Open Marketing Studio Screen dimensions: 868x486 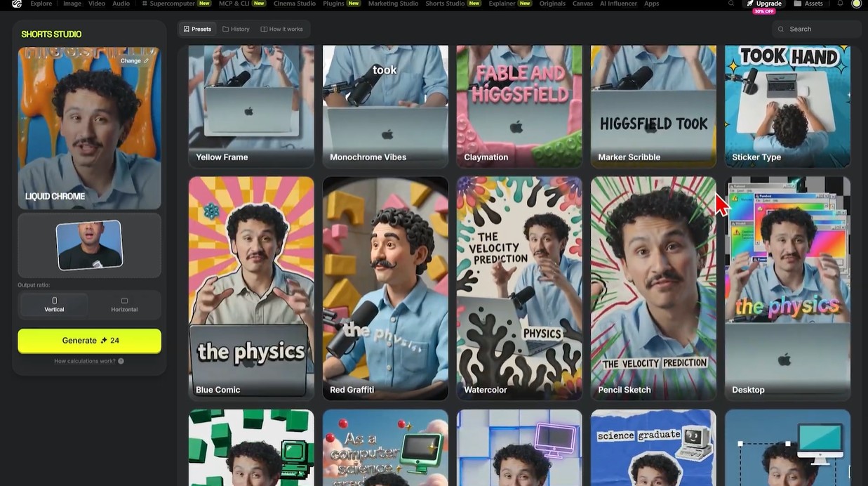(393, 4)
